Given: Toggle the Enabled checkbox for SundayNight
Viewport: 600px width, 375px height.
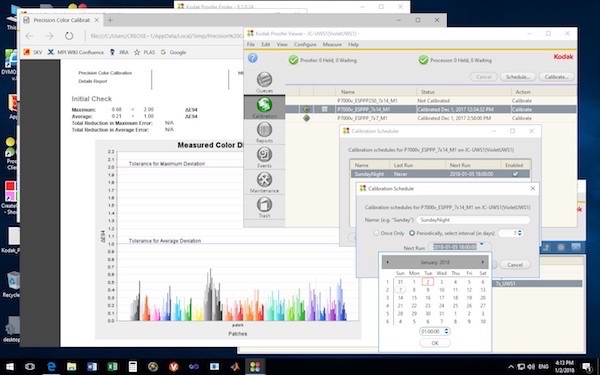Looking at the screenshot, I should click(515, 174).
